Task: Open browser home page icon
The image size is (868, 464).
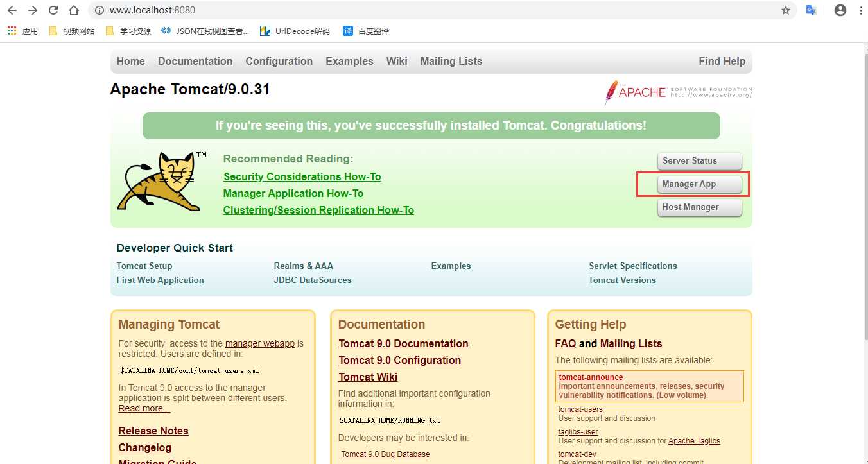Action: tap(74, 10)
